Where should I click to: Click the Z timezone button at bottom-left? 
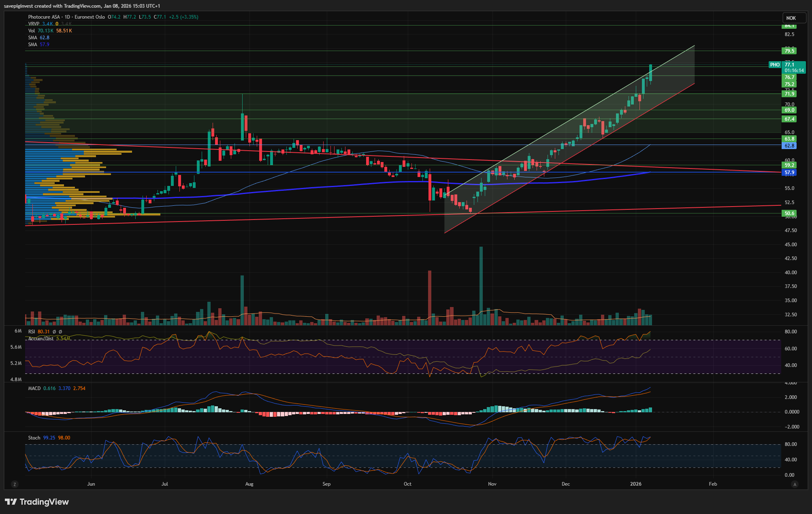[x=15, y=484]
